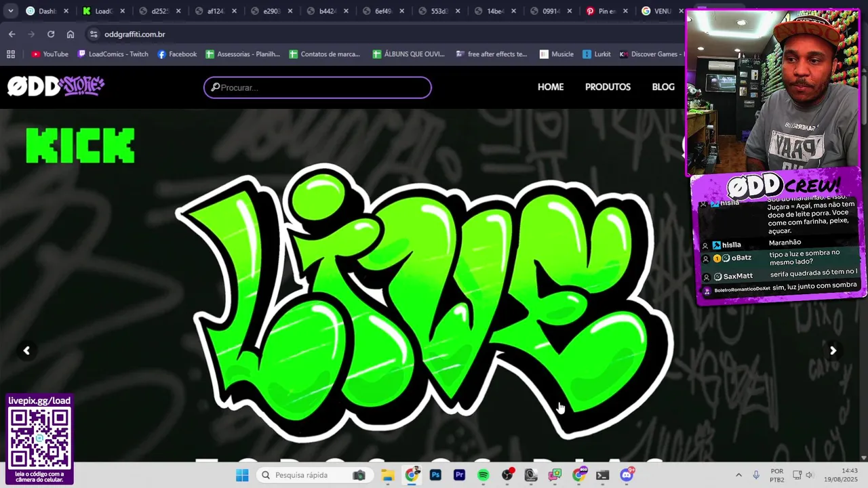This screenshot has width=868, height=488.
Task: Switch to the 0991 tab
Action: point(545,11)
